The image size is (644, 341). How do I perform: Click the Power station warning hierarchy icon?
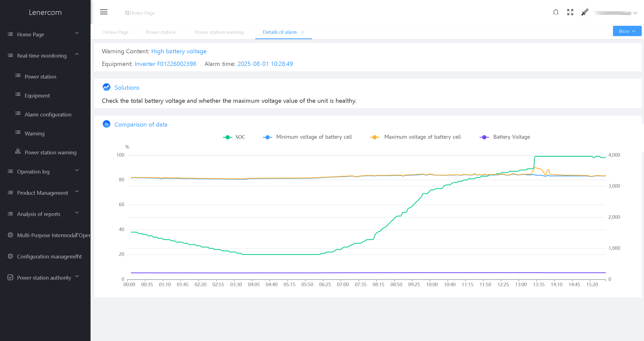point(18,151)
